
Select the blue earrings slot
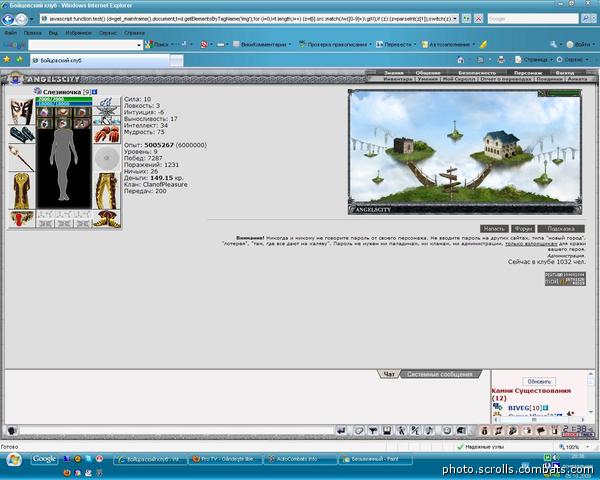[107, 101]
